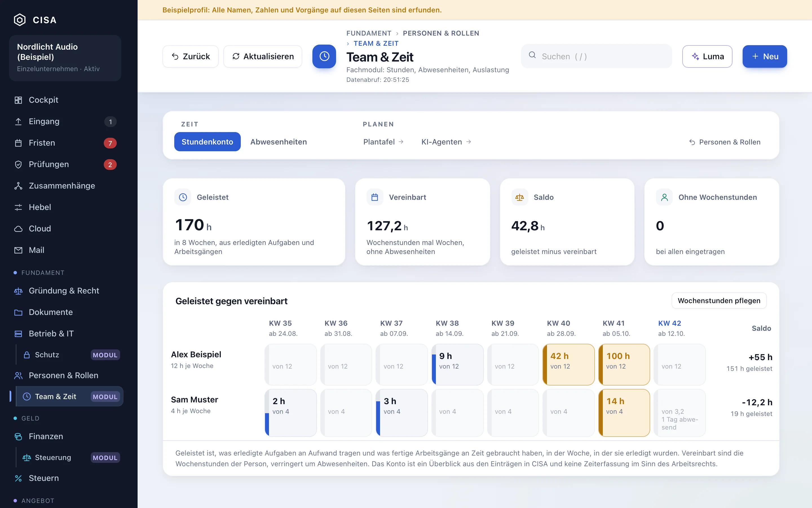The width and height of the screenshot is (812, 508).
Task: Click Sam Muster's '-12,2 h' saldo
Action: click(757, 402)
